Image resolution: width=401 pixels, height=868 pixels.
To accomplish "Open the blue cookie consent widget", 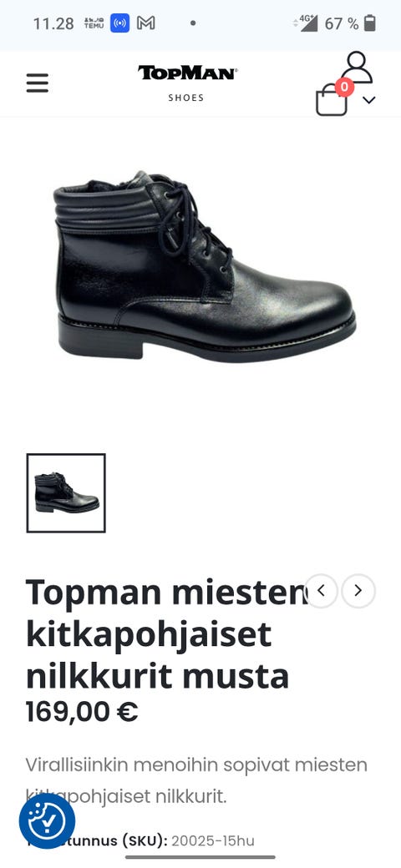I will 47,821.
